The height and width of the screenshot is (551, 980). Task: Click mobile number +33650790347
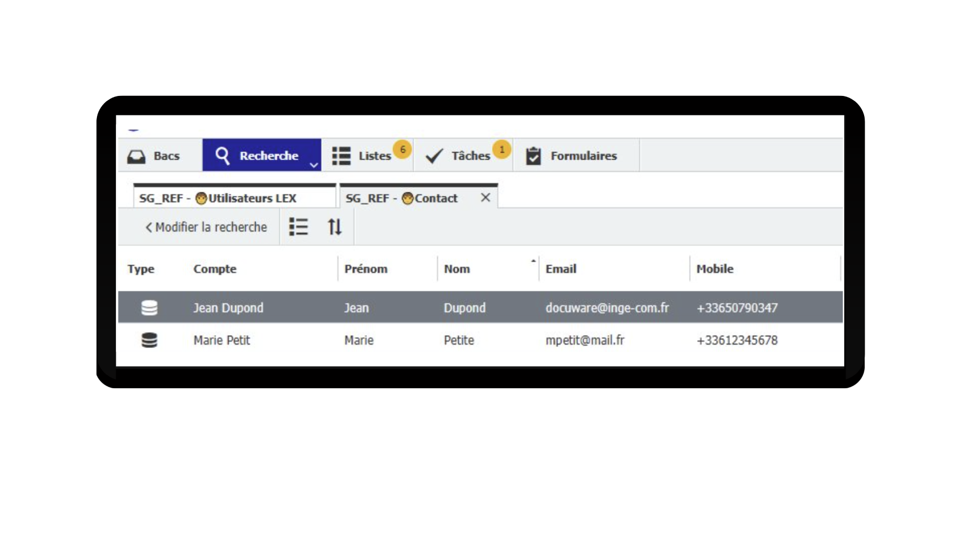[x=737, y=308]
